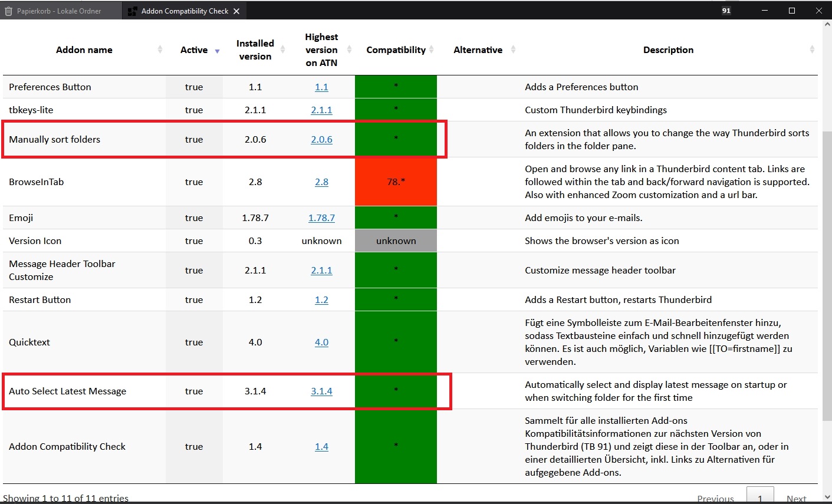The image size is (832, 504).
Task: Switch to Papierkorb - Lokale Ordner tab
Action: 59,11
